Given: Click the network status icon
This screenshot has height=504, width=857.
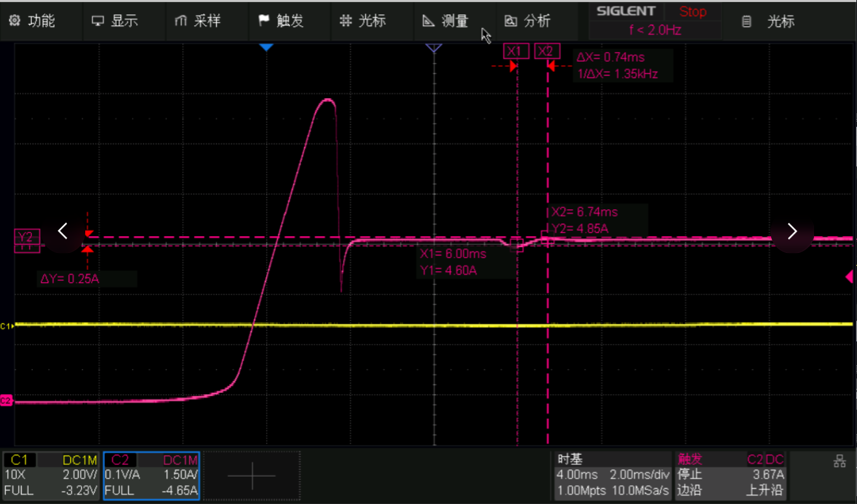Looking at the screenshot, I should [839, 462].
